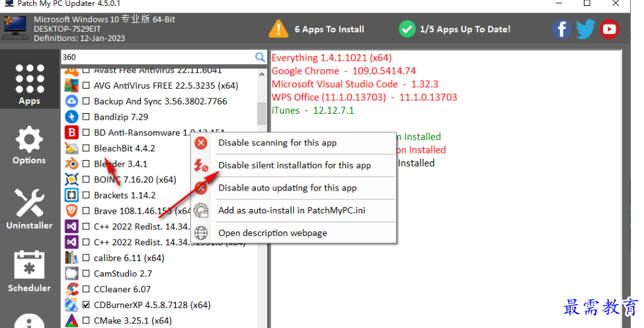Click the green checkmark up-to-date icon
644x328 pixels.
pos(407,29)
